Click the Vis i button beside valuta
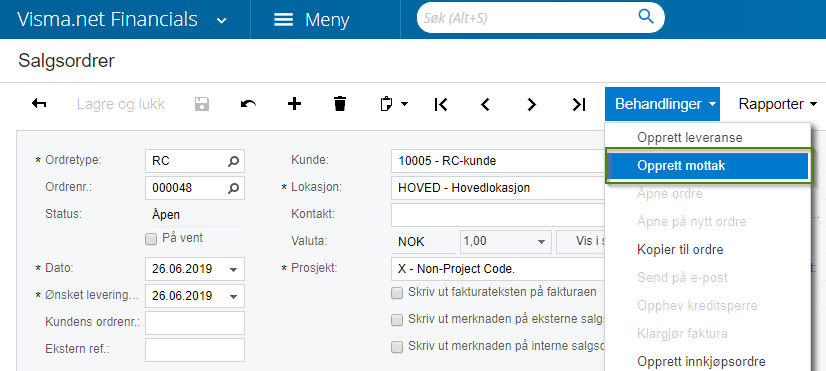Screen dimensions: 826x371 pos(581,242)
